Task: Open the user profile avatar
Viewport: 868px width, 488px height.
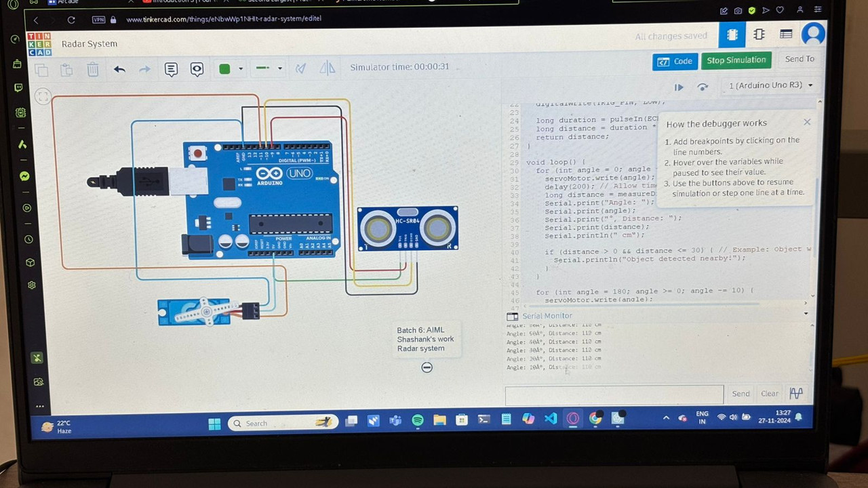Action: point(812,34)
